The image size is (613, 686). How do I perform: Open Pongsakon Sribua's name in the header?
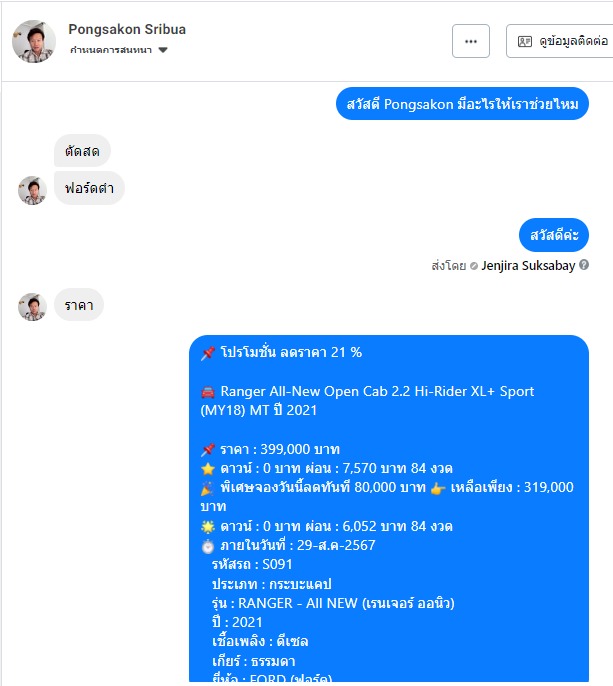(x=127, y=29)
